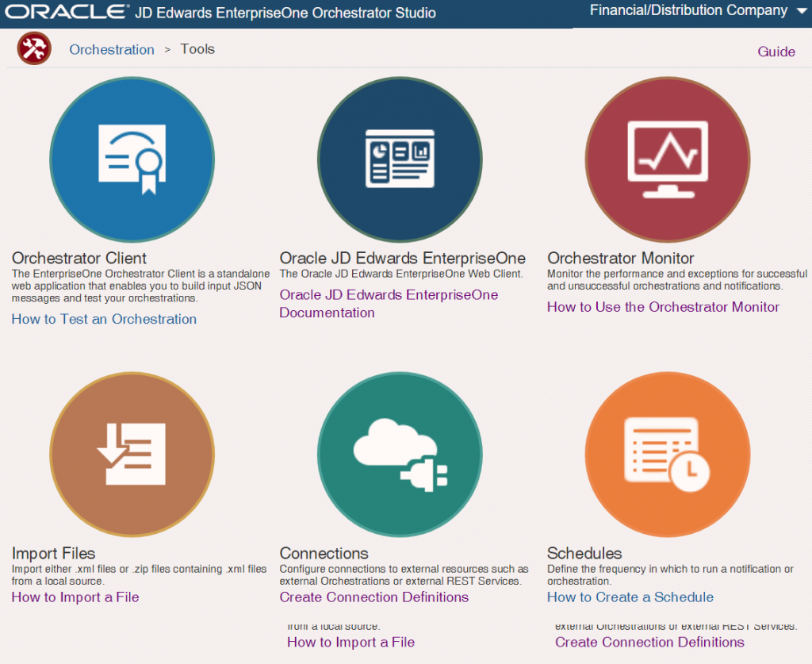Open the Orchestrator Client certificate icon
Screen dimensions: 812x664
(x=132, y=159)
